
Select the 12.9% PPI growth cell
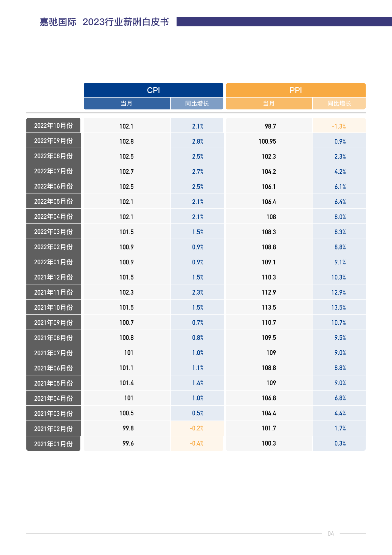coord(339,292)
